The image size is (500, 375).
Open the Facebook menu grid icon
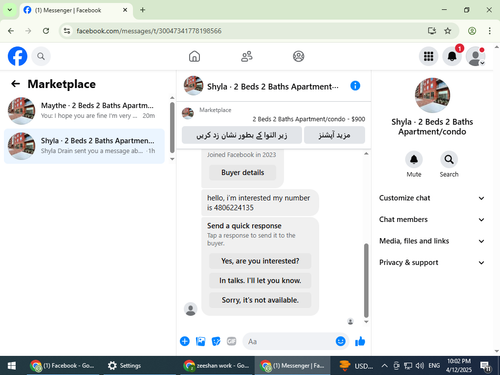428,56
